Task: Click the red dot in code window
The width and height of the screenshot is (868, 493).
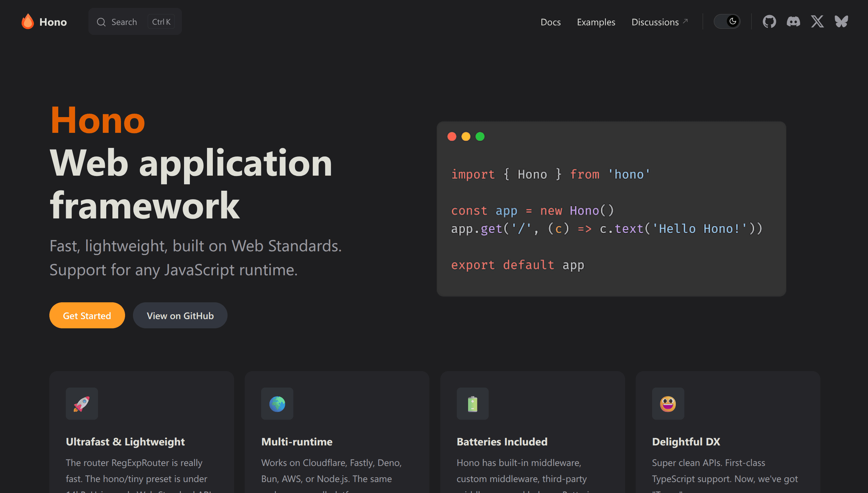Action: (x=452, y=137)
